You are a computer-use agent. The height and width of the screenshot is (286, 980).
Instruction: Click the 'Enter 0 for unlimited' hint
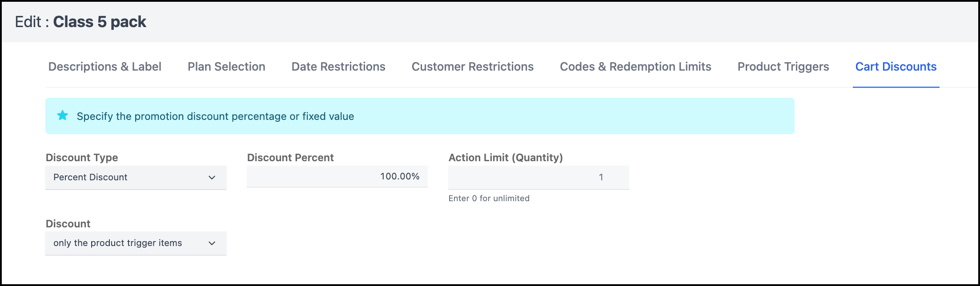(x=489, y=199)
